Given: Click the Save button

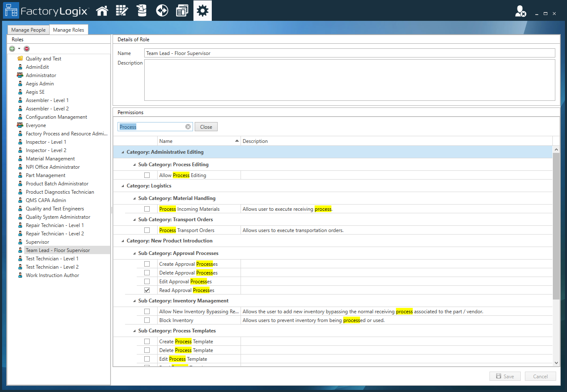Looking at the screenshot, I should tap(505, 376).
